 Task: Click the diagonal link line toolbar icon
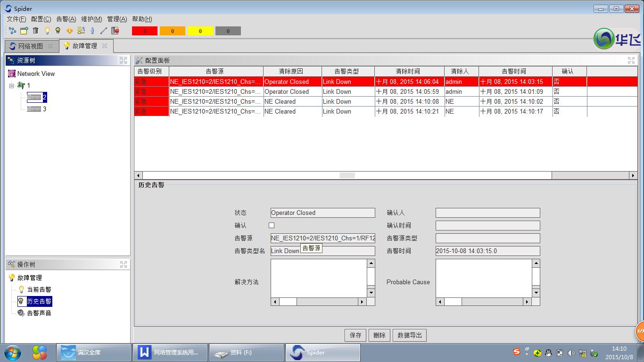click(x=104, y=31)
